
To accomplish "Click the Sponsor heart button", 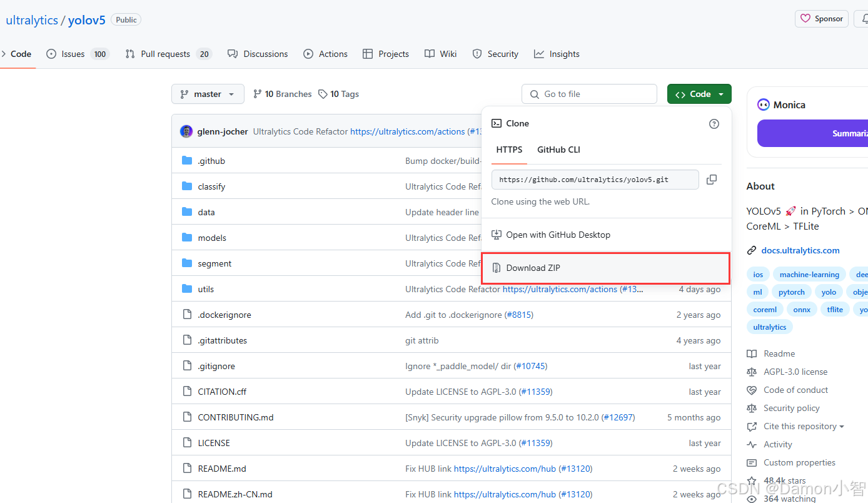I will point(821,19).
